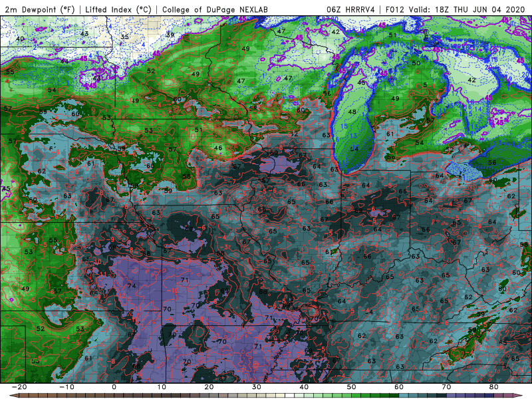Click the '70' label on the color scale
This screenshot has height=399, width=532.
click(x=446, y=387)
